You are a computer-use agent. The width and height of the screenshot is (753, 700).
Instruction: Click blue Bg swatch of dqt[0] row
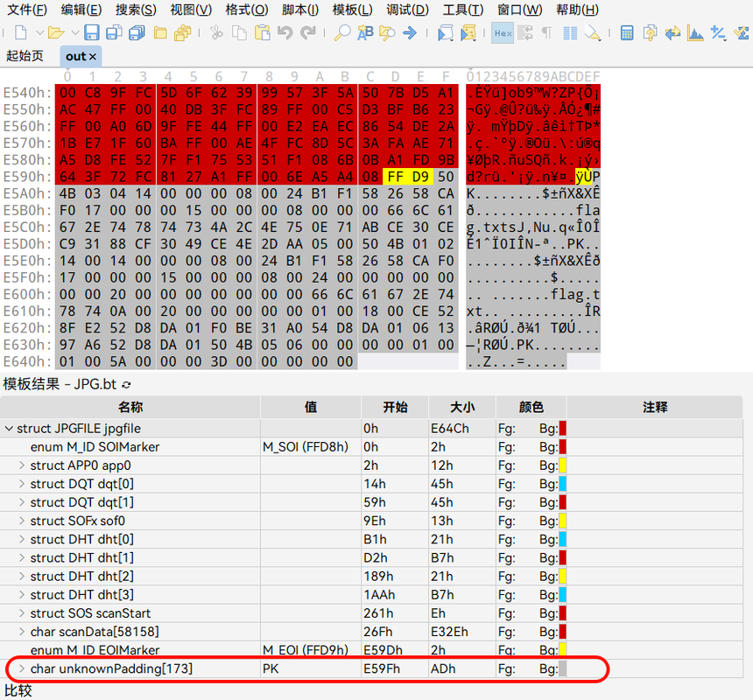tap(562, 484)
